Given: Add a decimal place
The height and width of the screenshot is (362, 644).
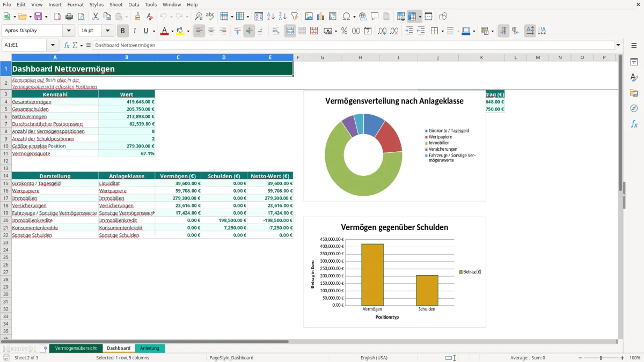Looking at the screenshot, I should 383,31.
